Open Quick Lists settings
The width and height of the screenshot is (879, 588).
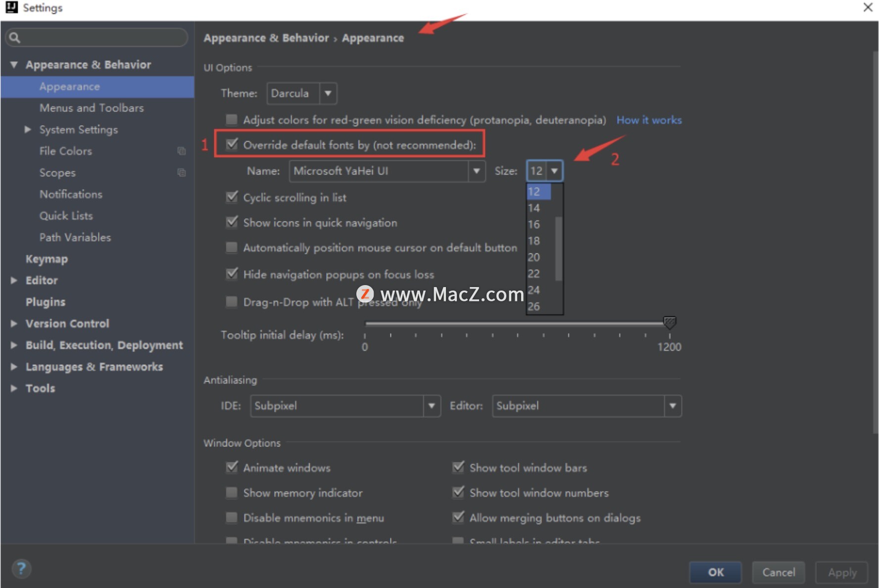(66, 216)
